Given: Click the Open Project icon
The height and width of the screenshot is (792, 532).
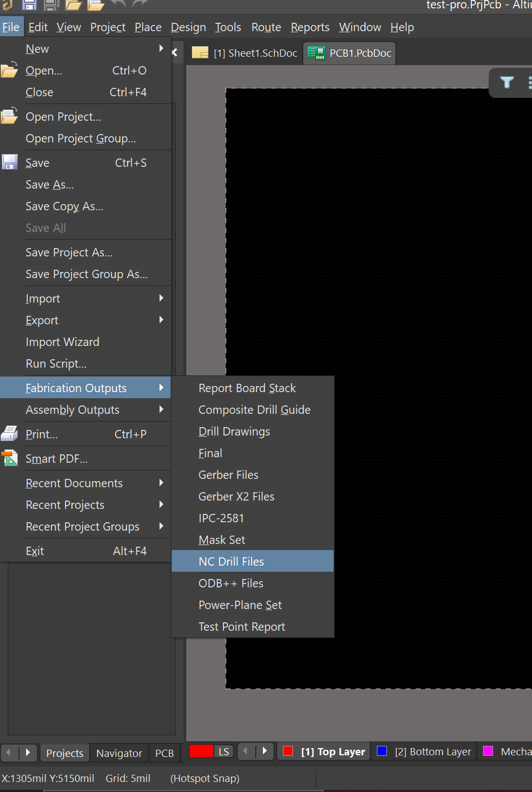Looking at the screenshot, I should pos(9,116).
